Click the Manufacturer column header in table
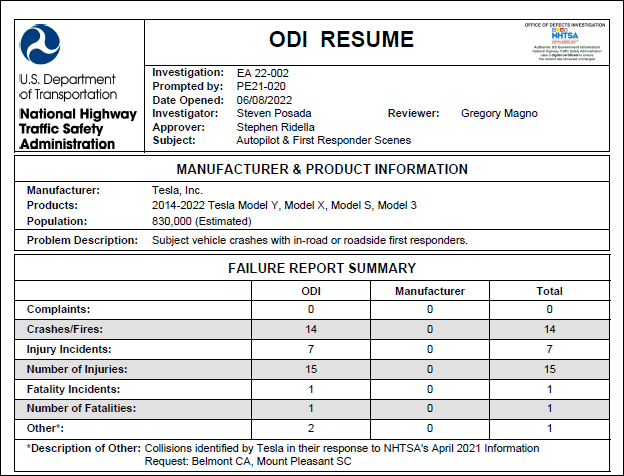624x476 pixels. pos(430,291)
